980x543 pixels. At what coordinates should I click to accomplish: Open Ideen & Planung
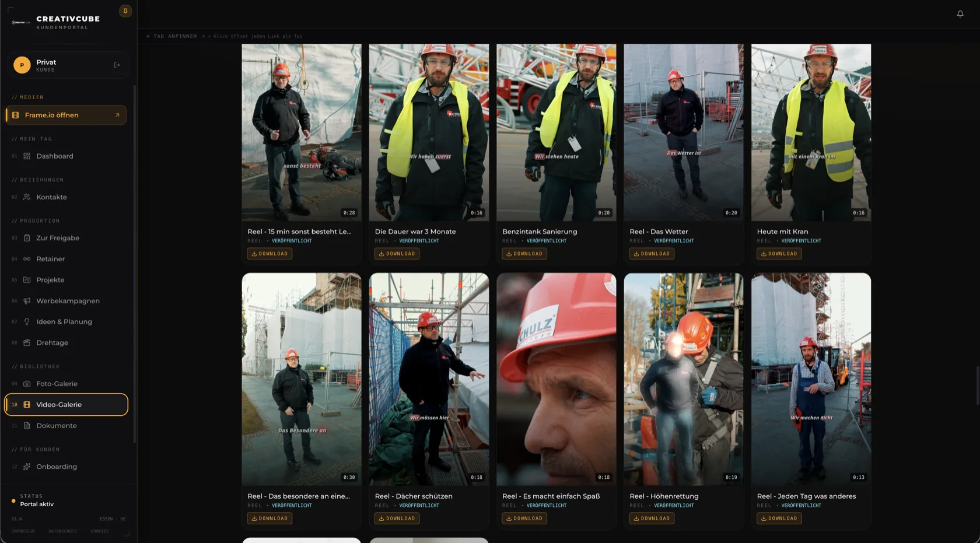[66, 322]
